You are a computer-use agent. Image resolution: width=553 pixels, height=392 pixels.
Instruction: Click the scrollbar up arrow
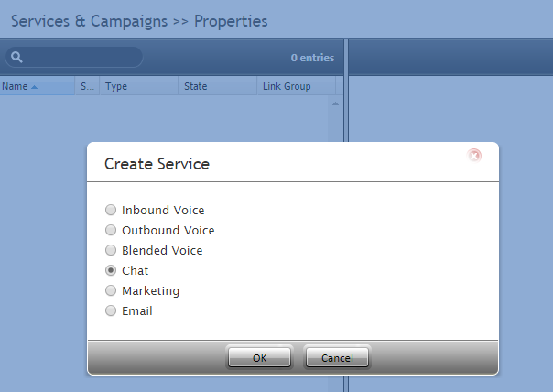[x=335, y=103]
